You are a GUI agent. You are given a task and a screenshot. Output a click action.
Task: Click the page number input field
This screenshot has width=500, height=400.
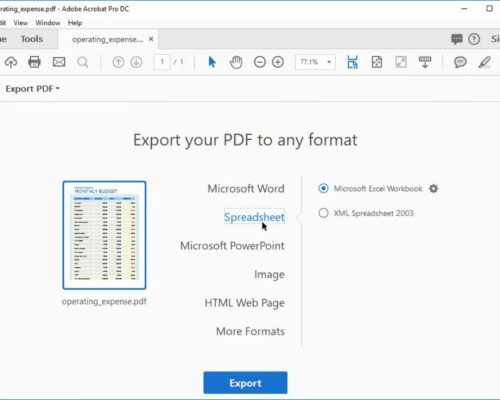[162, 62]
